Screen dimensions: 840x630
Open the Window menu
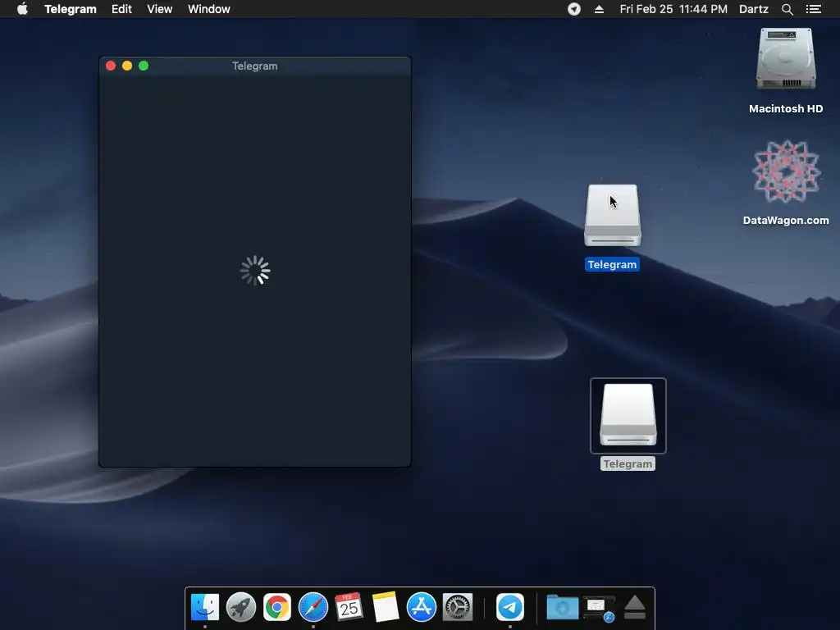coord(209,9)
